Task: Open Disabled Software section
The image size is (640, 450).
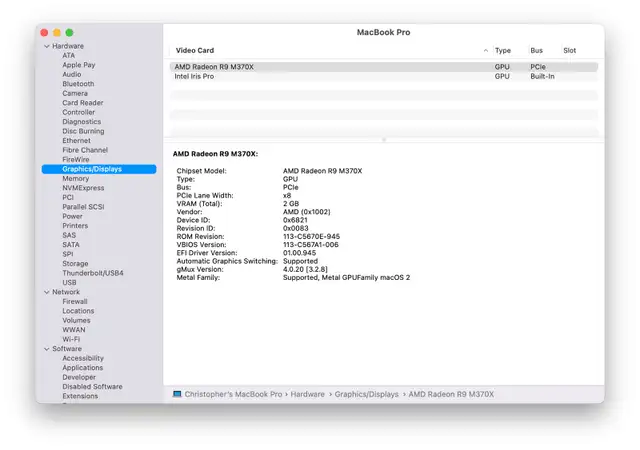Action: tap(93, 386)
